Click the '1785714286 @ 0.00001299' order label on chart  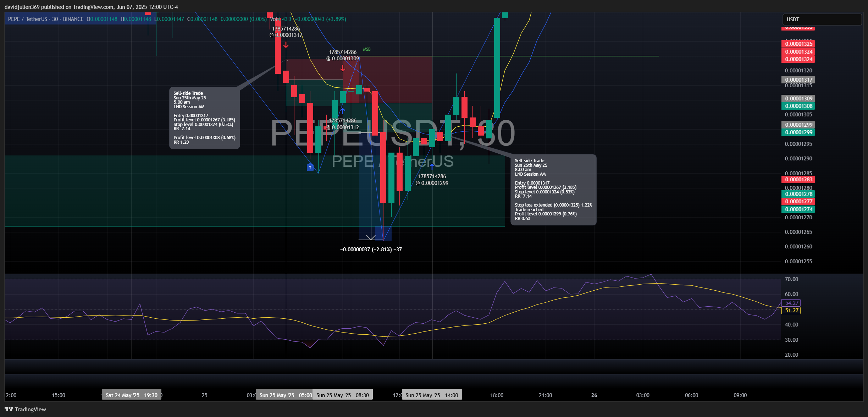click(432, 180)
